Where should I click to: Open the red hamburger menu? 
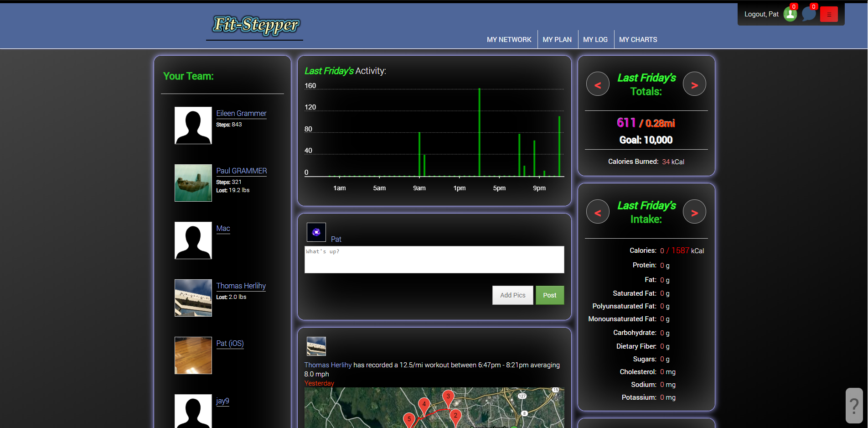pyautogui.click(x=829, y=14)
